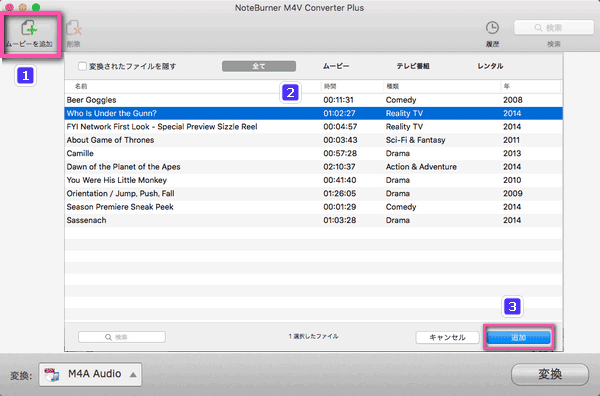Switch to the レンタル tab
The width and height of the screenshot is (600, 396).
tap(490, 66)
